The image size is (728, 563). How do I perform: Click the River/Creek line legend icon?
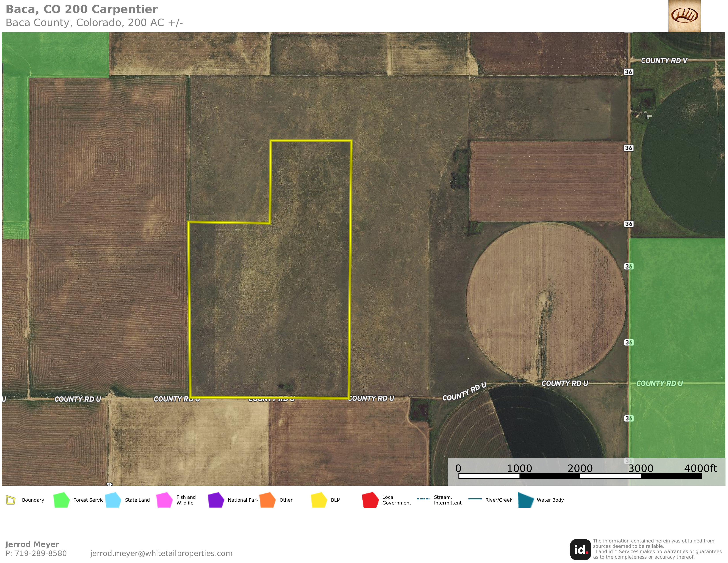click(475, 499)
